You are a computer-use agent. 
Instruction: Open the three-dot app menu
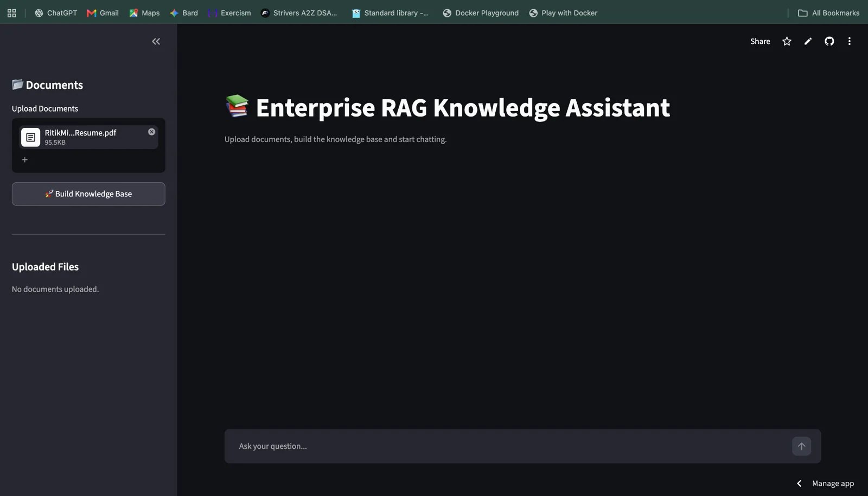click(849, 41)
